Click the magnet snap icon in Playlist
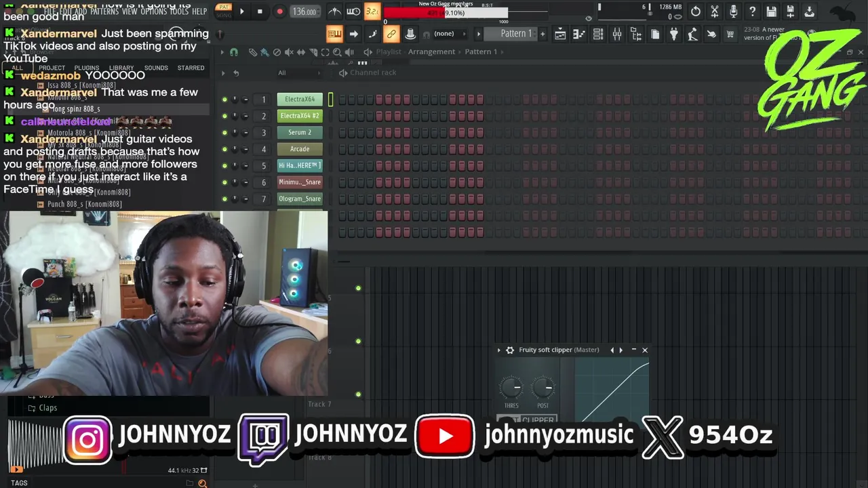868x488 pixels. click(234, 52)
